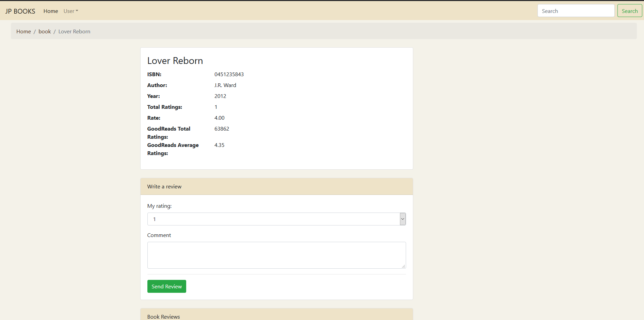This screenshot has width=644, height=320.
Task: Select the Rate value 4.00
Action: (220, 118)
